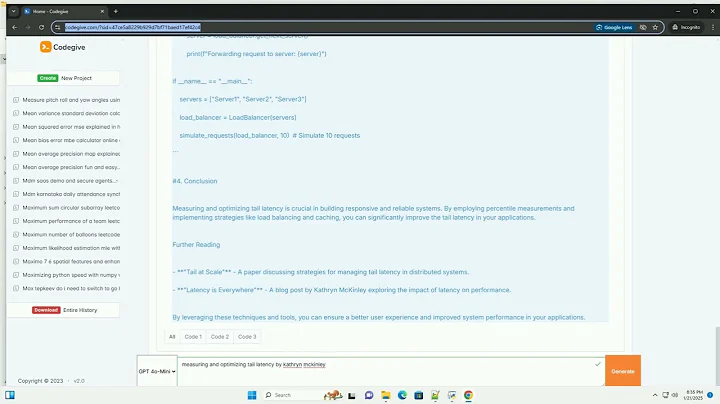Open history item Mean average precision fun and easy
This screenshot has width=720, height=404.
tap(71, 167)
